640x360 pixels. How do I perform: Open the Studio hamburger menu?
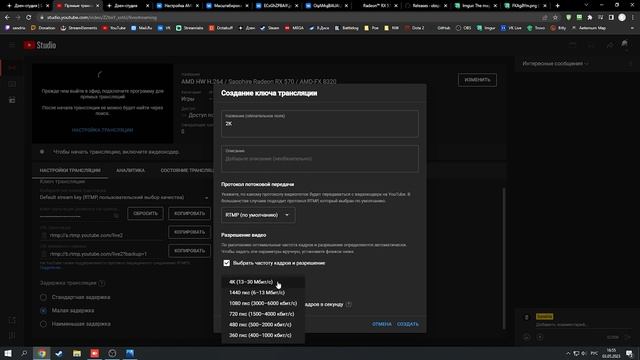pos(12,45)
